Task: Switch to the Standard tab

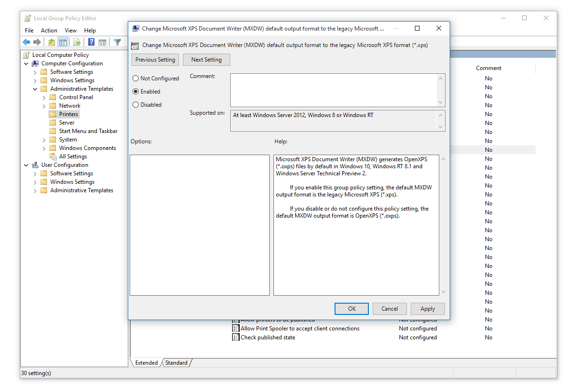Action: pos(176,363)
